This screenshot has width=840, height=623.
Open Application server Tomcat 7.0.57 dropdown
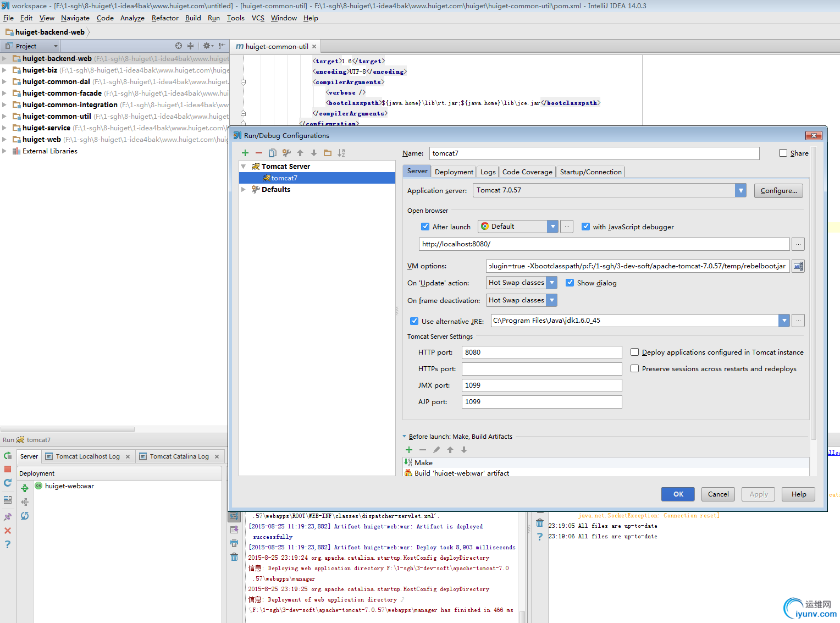(x=741, y=190)
